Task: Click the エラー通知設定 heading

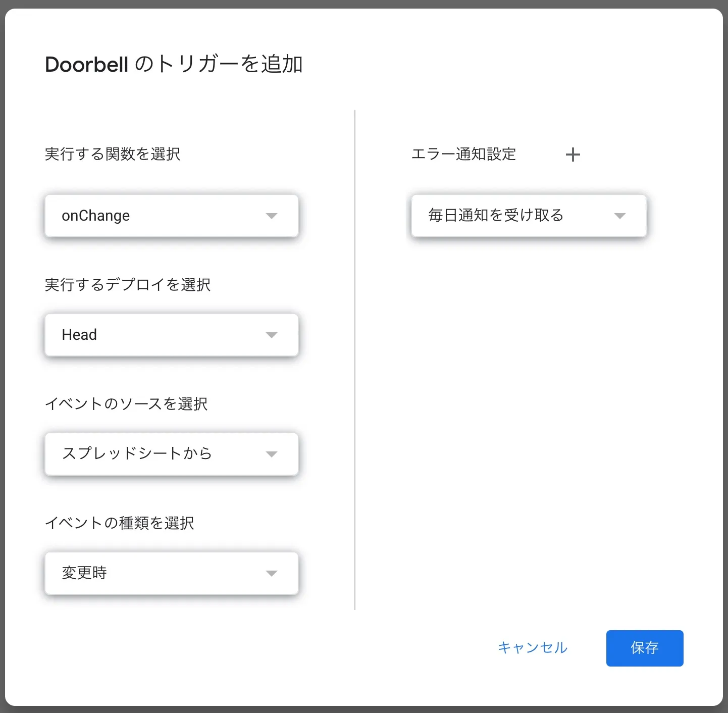Action: point(463,154)
